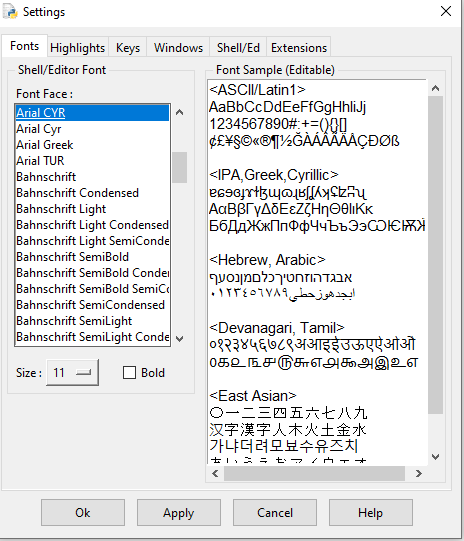Click font sample scroll down arrow

(435, 457)
